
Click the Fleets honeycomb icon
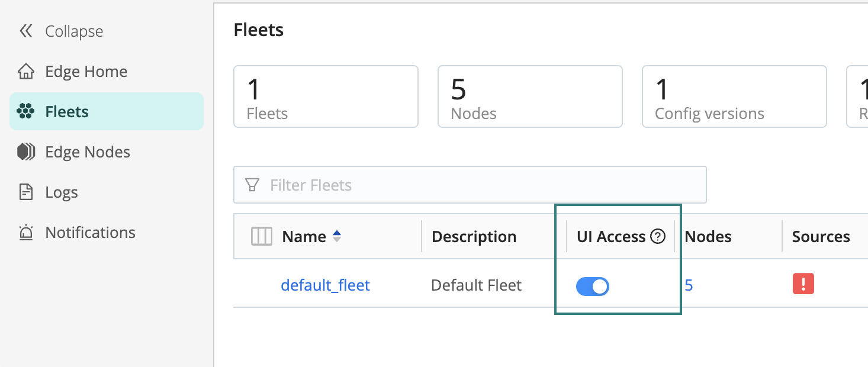click(26, 111)
